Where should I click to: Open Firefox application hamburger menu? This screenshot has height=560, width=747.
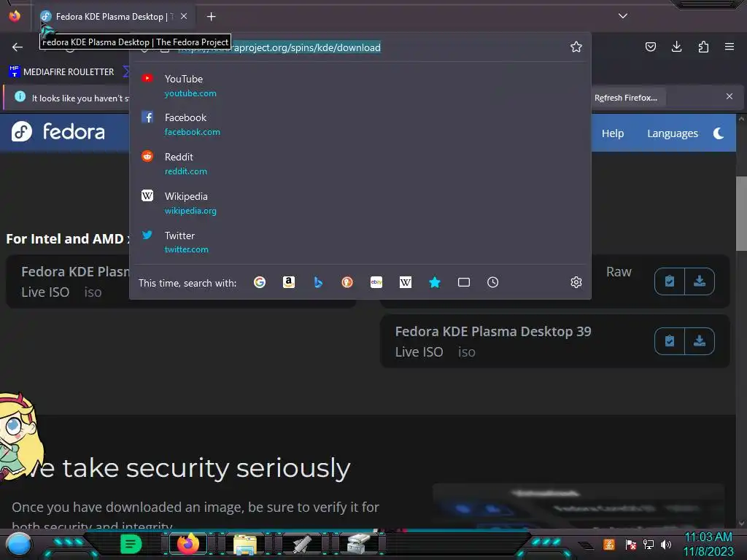[x=729, y=47]
